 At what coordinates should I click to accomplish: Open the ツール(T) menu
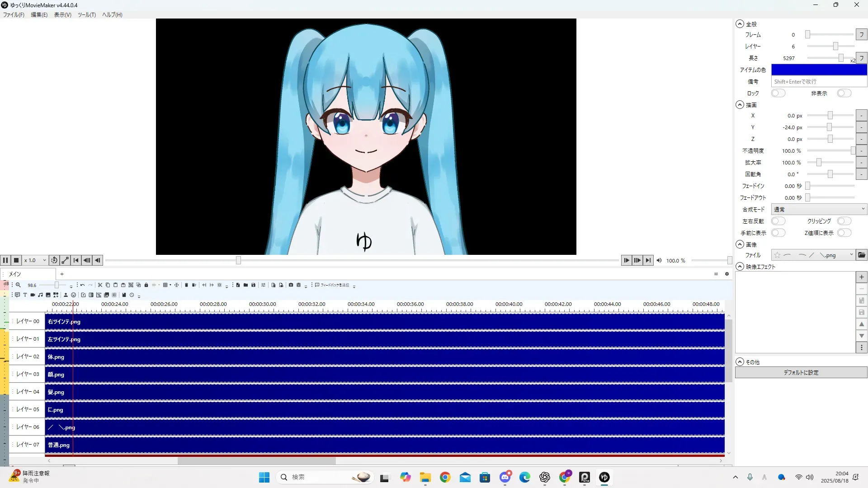86,15
